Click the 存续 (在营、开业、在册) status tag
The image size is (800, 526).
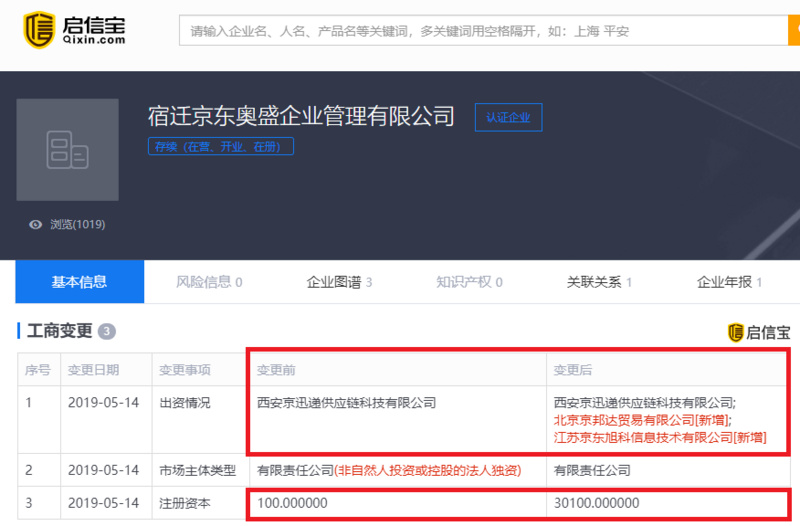click(221, 147)
